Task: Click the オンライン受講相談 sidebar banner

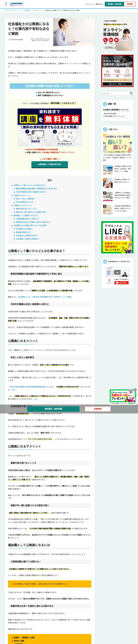Action: pyautogui.click(x=117, y=34)
